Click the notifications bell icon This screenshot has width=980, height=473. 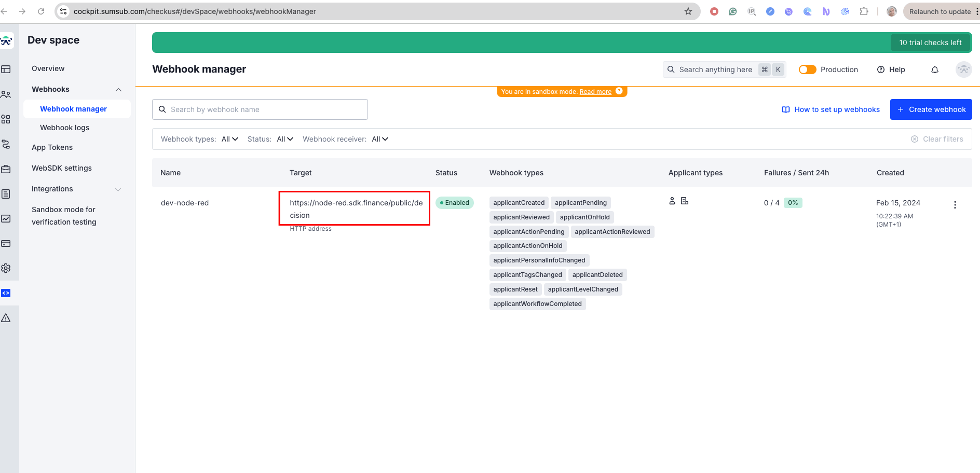[x=934, y=69]
